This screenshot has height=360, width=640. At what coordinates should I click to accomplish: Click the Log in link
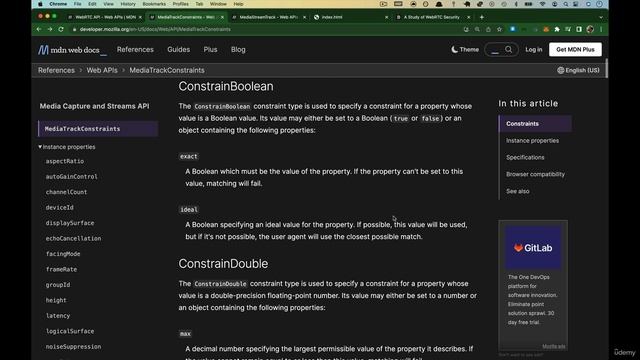[x=533, y=49]
